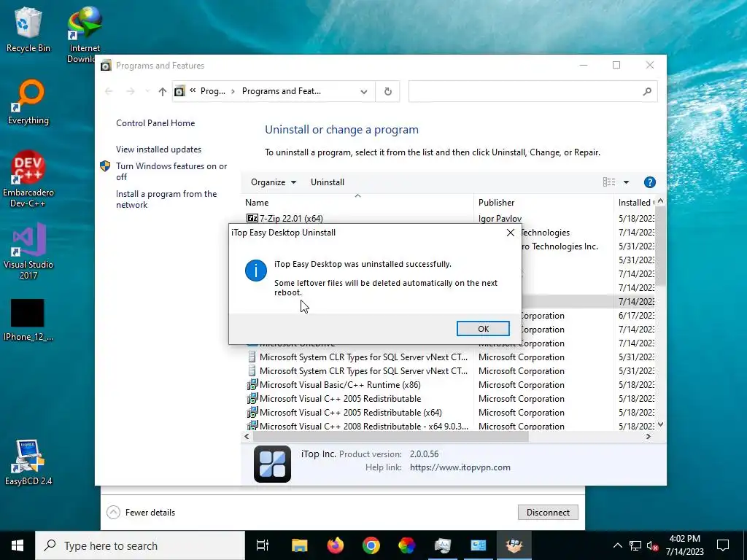Open Task View from the taskbar

pyautogui.click(x=263, y=545)
